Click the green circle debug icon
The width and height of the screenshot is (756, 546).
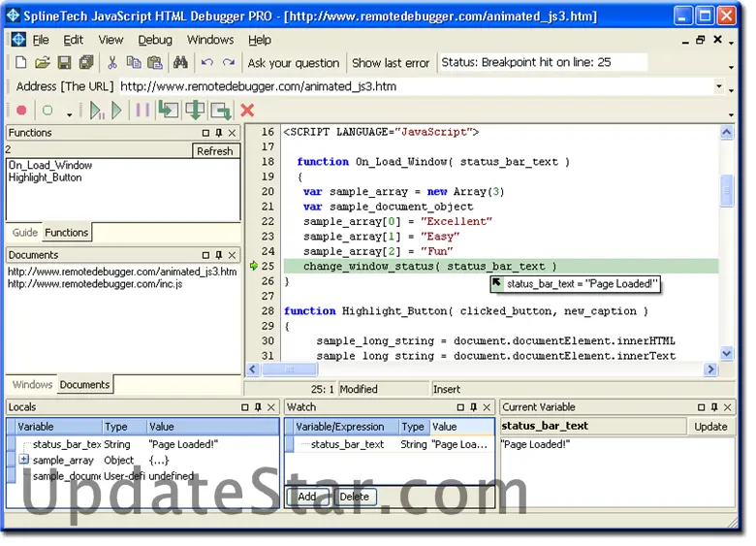47,111
